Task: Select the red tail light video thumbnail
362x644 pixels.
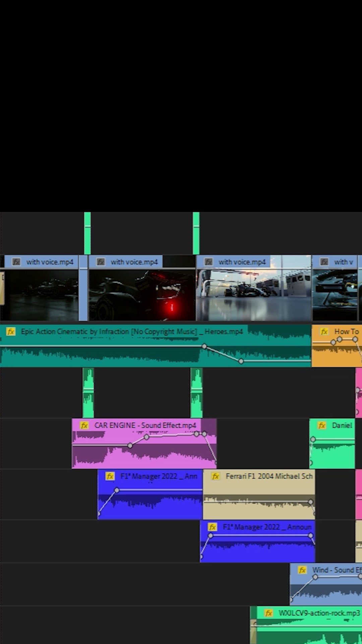Action: (142, 295)
